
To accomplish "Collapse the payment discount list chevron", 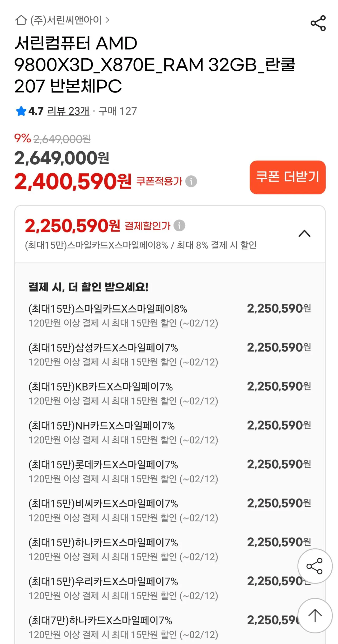I will (304, 234).
